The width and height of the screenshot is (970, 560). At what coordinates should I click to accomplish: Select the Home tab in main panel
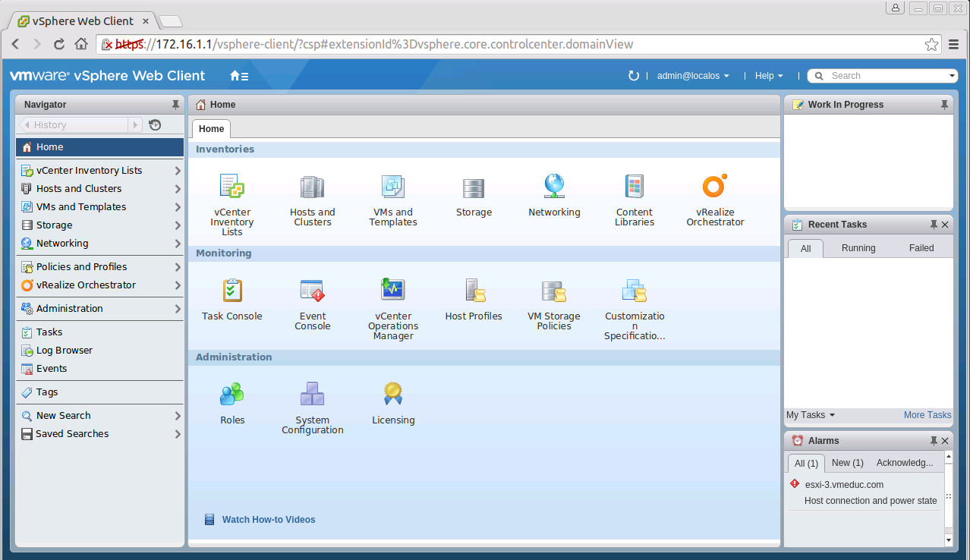point(211,129)
